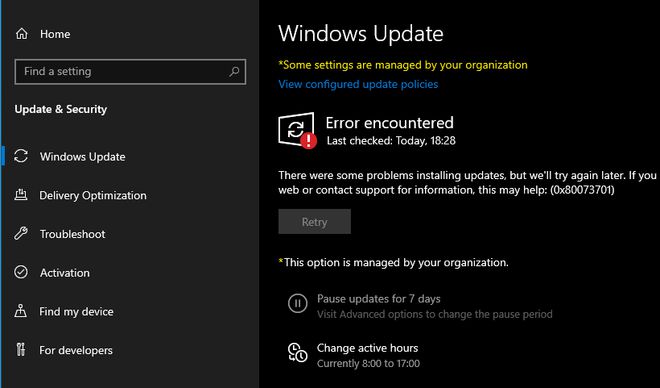Click the Delivery Optimization icon

pos(21,195)
